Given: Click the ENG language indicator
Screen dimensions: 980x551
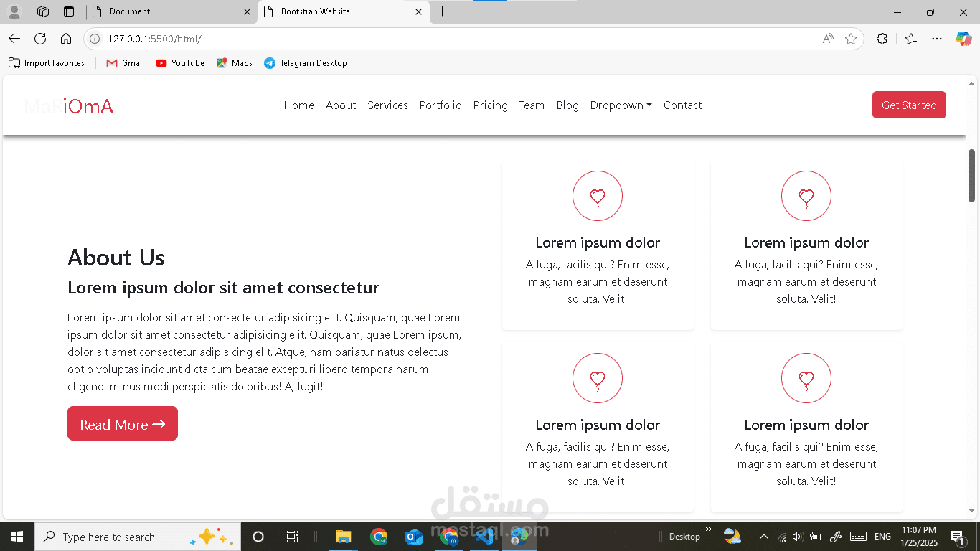Looking at the screenshot, I should pos(883,537).
